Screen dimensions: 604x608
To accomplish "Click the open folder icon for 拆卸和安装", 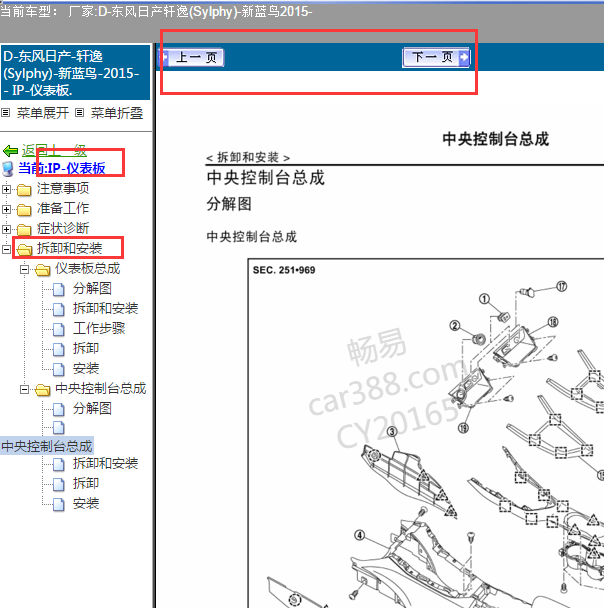I will coord(24,250).
